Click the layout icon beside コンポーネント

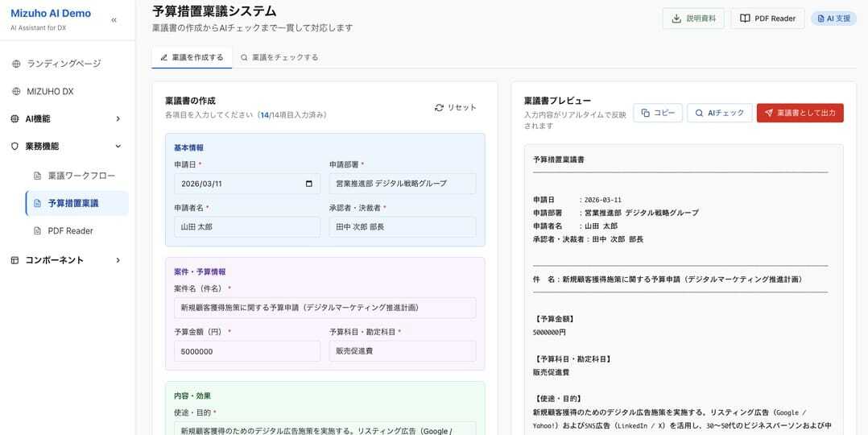click(15, 260)
